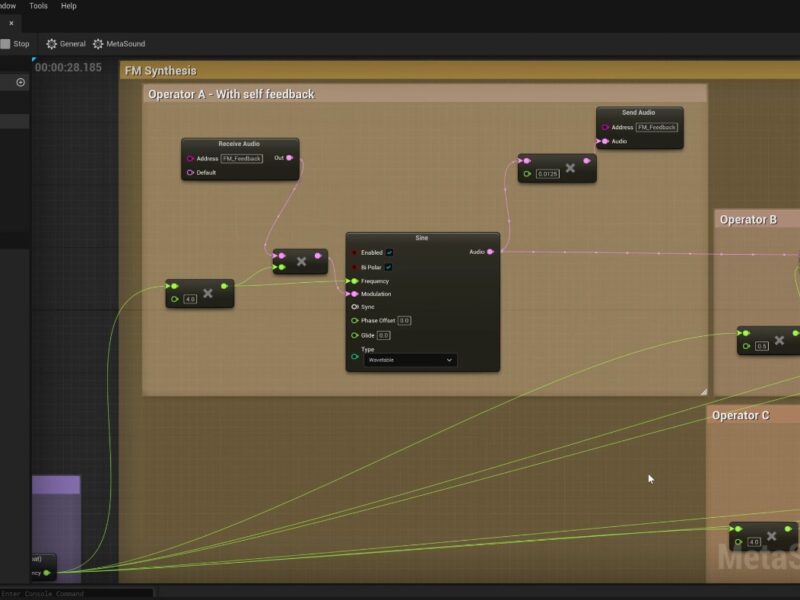Edit Receive Audio FM_Feedback address field
The width and height of the screenshot is (800, 600).
point(241,158)
